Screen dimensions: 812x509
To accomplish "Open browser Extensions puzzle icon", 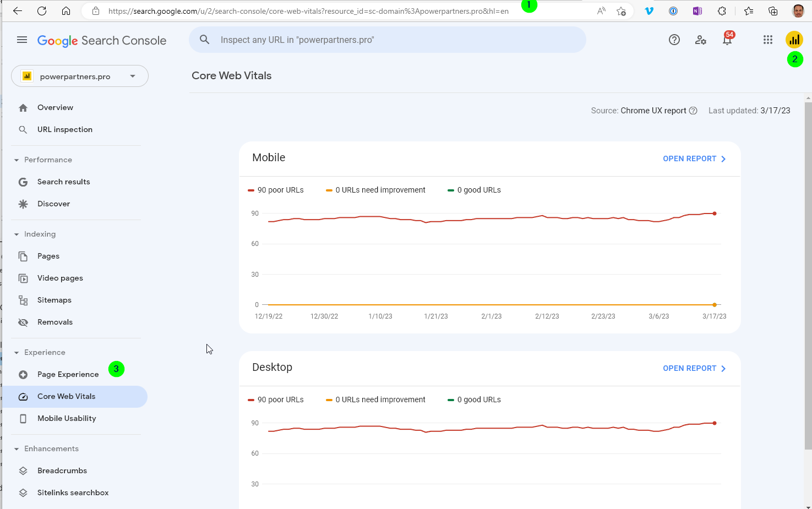I will pyautogui.click(x=722, y=11).
